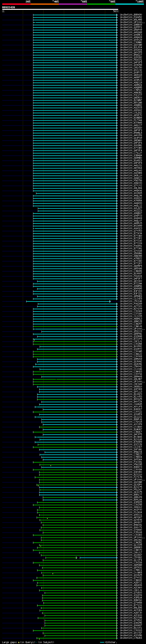Open hit UniRef100_B5LMM8
This screenshot has width=146, height=644.
point(131,20)
